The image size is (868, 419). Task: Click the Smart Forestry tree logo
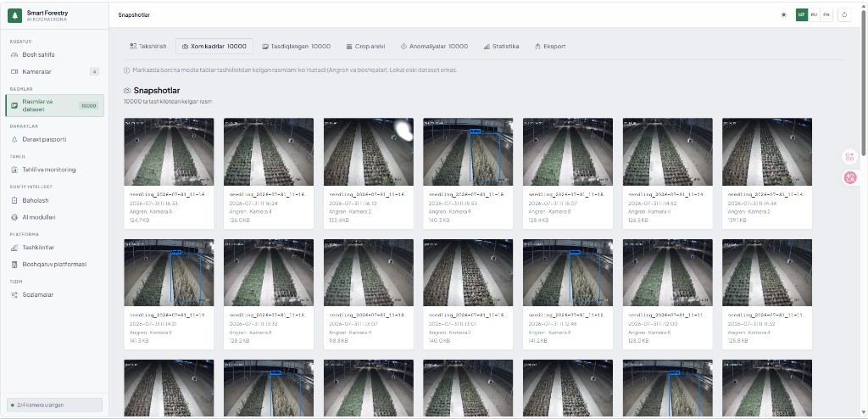(14, 15)
